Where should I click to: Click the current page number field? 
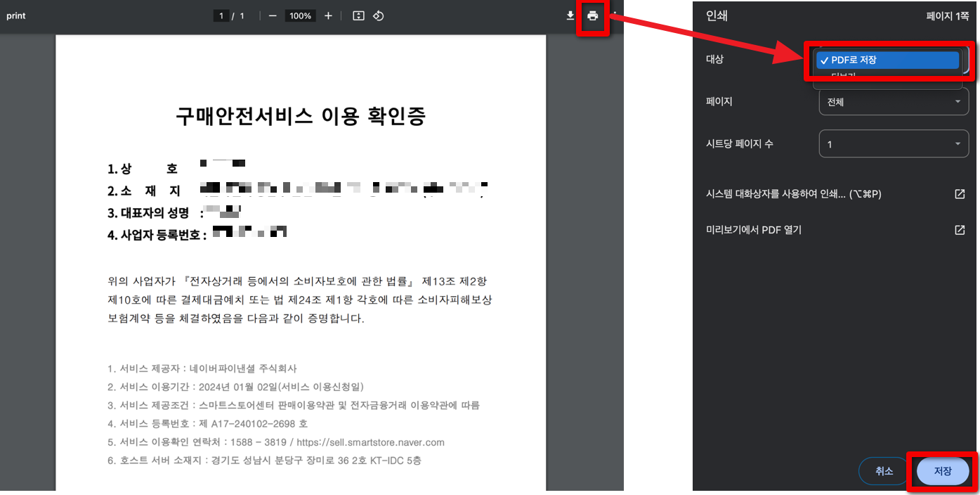click(221, 15)
